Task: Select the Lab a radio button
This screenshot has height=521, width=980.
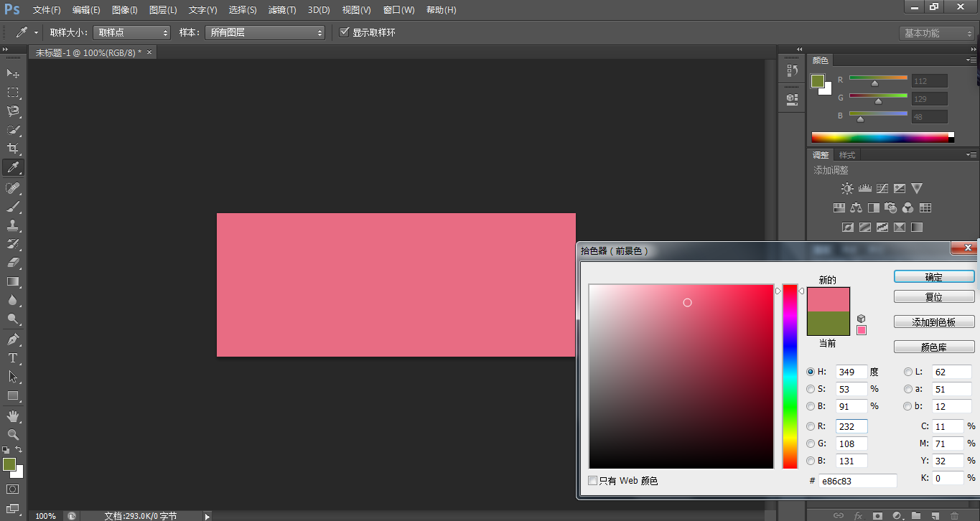Action: click(908, 389)
